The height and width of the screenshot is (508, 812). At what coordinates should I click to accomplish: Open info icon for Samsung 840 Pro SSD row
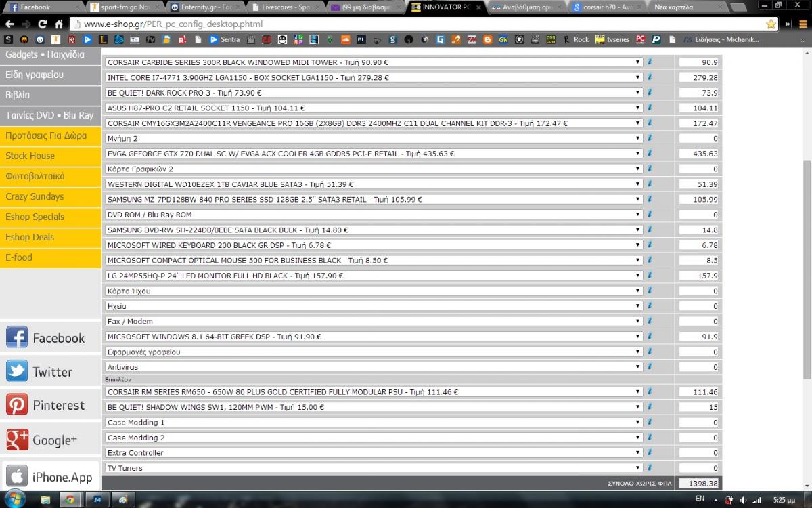649,199
